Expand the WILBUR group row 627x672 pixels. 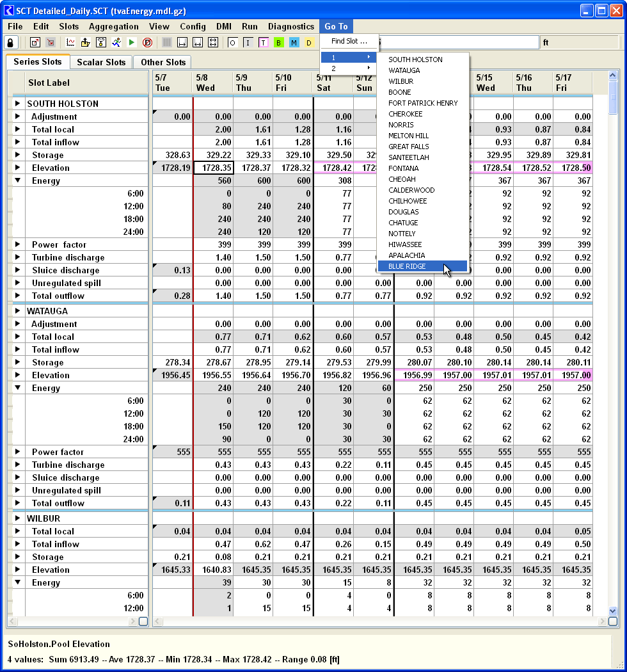[x=17, y=518]
